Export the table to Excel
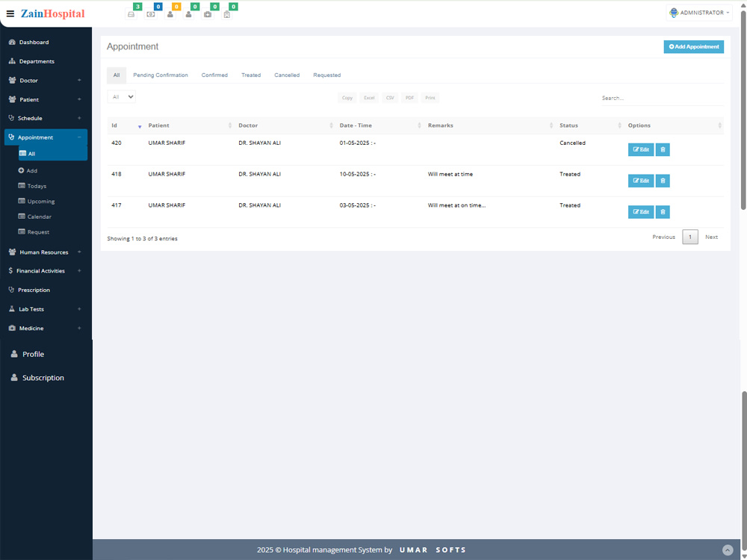The image size is (747, 560). [x=369, y=98]
